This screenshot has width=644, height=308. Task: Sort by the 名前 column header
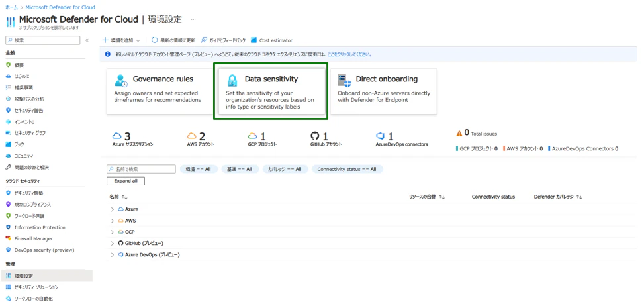point(118,197)
